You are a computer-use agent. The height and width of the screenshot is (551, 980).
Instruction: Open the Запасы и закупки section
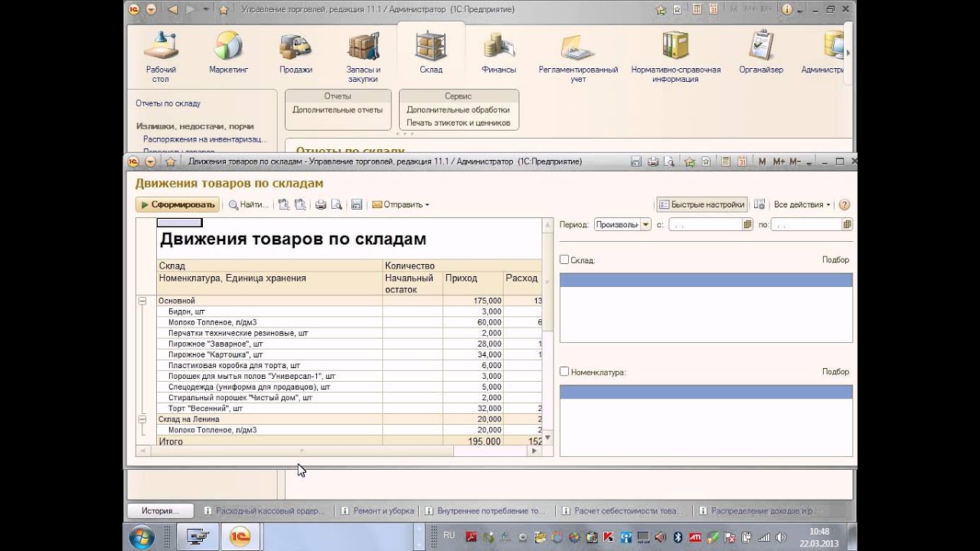click(363, 57)
